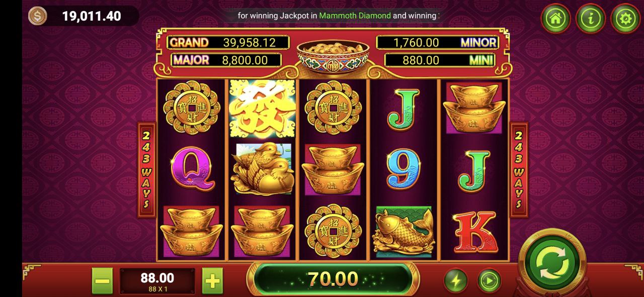
Task: Decrease bet with the minus button
Action: (x=102, y=281)
